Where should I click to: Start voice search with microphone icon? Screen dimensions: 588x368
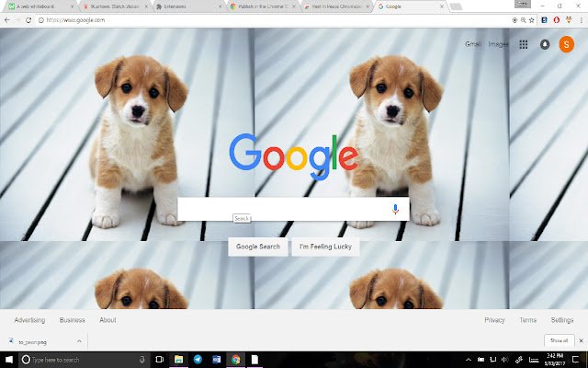(395, 209)
